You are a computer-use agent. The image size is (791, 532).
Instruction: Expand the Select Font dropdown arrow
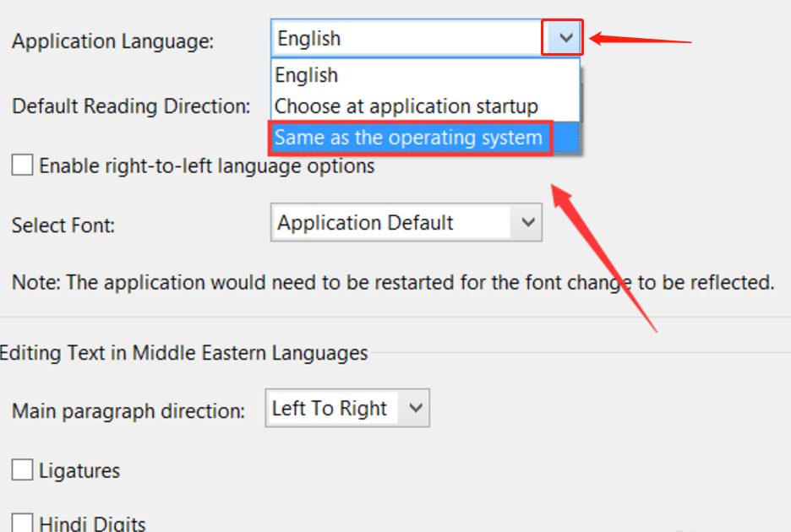(x=528, y=223)
